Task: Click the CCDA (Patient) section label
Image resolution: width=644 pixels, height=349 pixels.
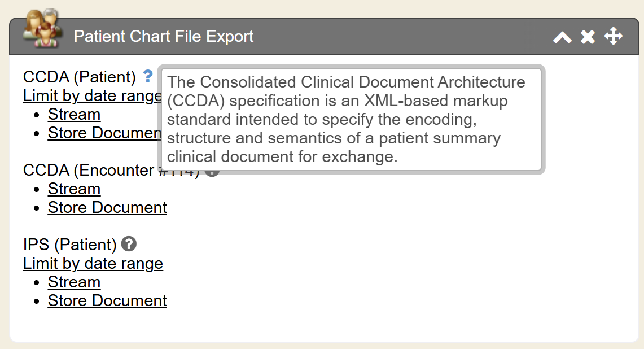Action: (80, 77)
